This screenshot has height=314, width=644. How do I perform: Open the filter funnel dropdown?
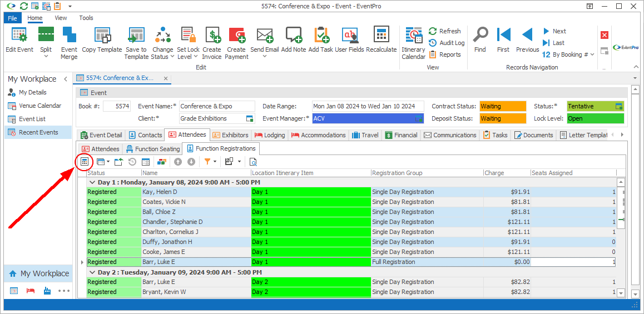pyautogui.click(x=215, y=162)
